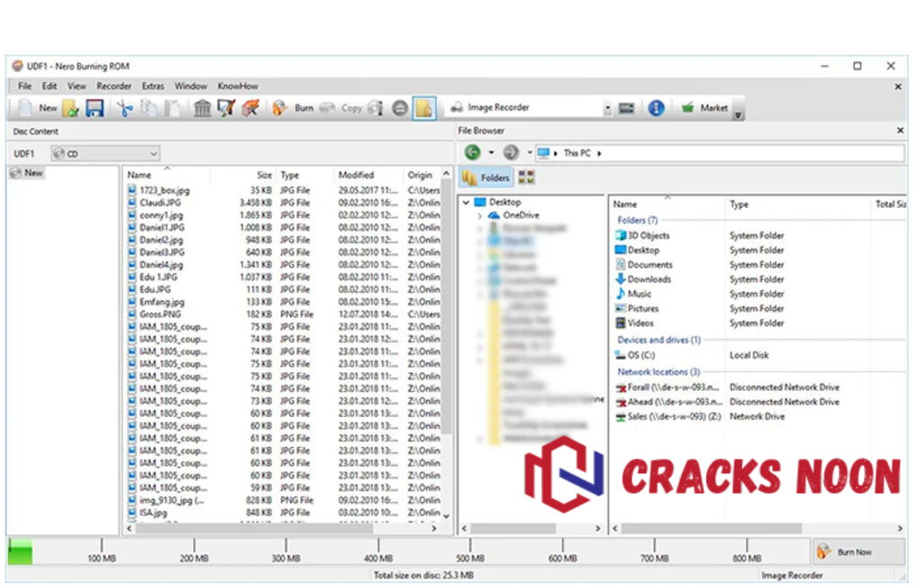Click the Music note folder icon

[x=620, y=293]
